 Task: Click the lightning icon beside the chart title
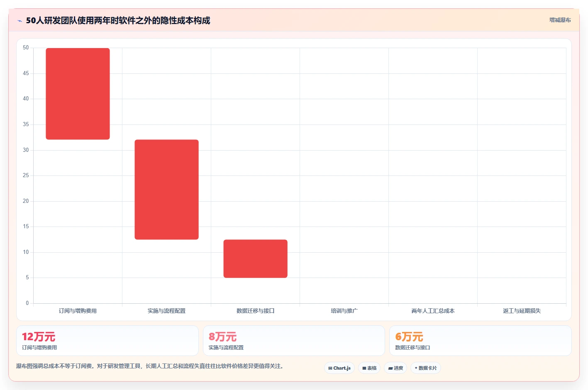click(x=20, y=21)
